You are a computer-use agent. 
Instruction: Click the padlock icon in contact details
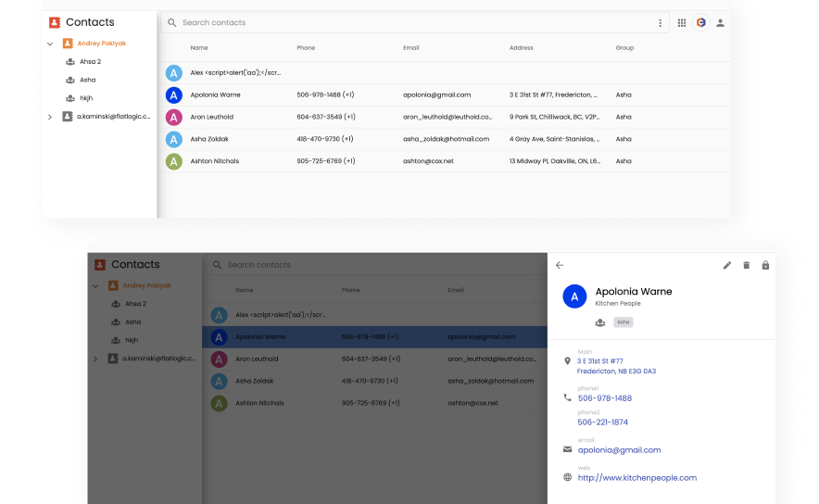point(765,266)
